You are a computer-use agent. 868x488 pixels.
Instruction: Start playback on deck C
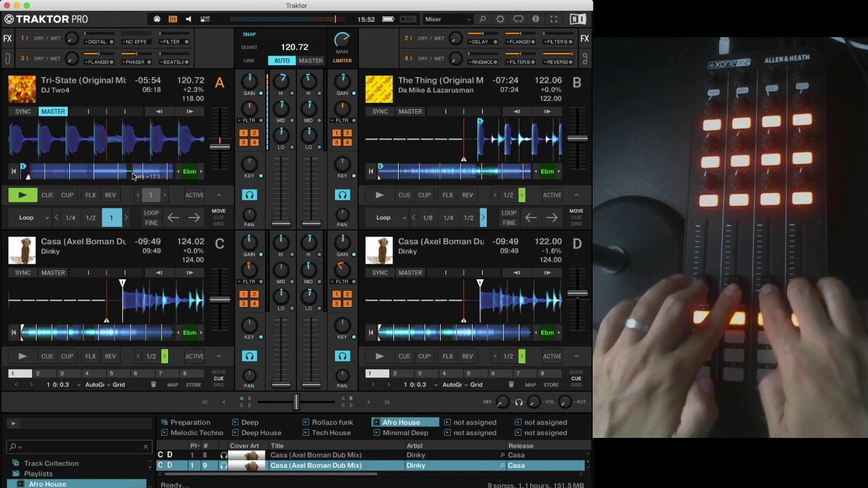click(x=22, y=357)
